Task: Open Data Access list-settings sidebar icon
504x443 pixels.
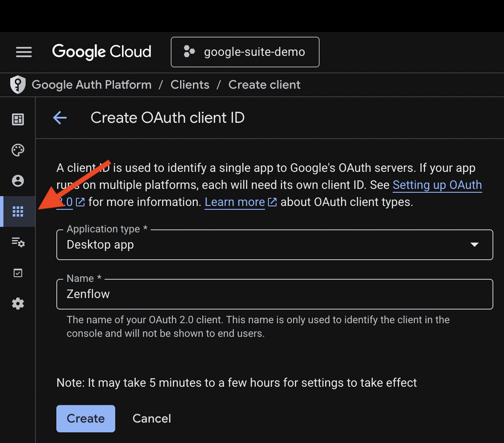Action: [18, 242]
